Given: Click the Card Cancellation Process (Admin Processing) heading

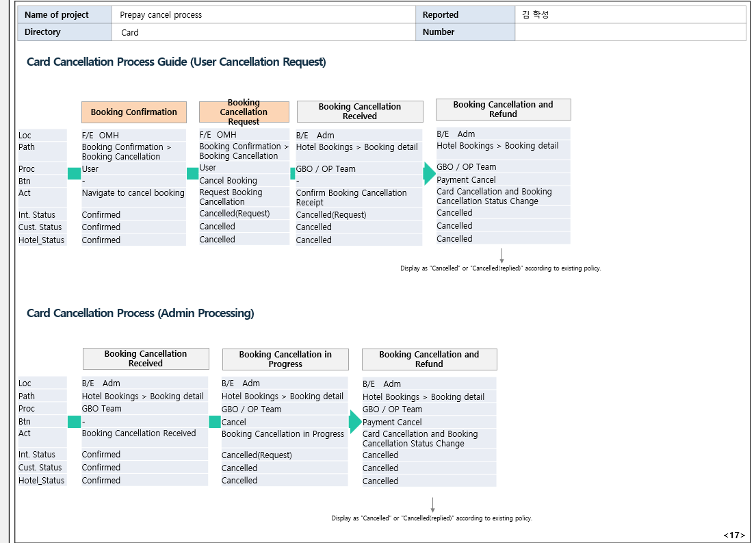Looking at the screenshot, I should [x=140, y=313].
